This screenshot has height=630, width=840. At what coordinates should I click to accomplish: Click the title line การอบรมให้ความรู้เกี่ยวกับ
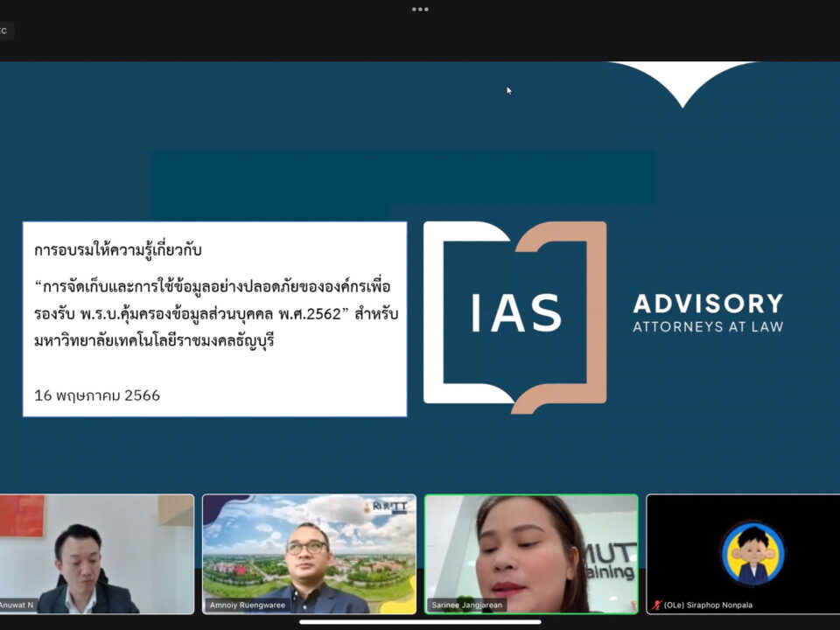tap(118, 250)
